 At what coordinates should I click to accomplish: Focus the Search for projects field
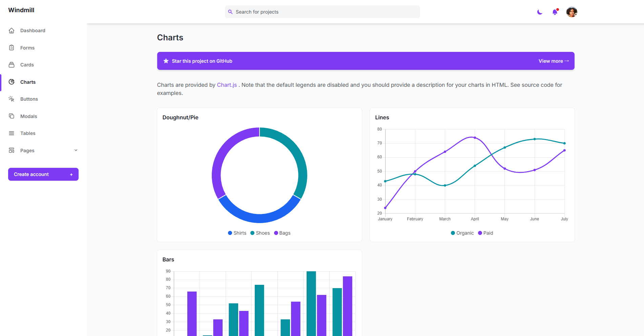[x=323, y=12]
